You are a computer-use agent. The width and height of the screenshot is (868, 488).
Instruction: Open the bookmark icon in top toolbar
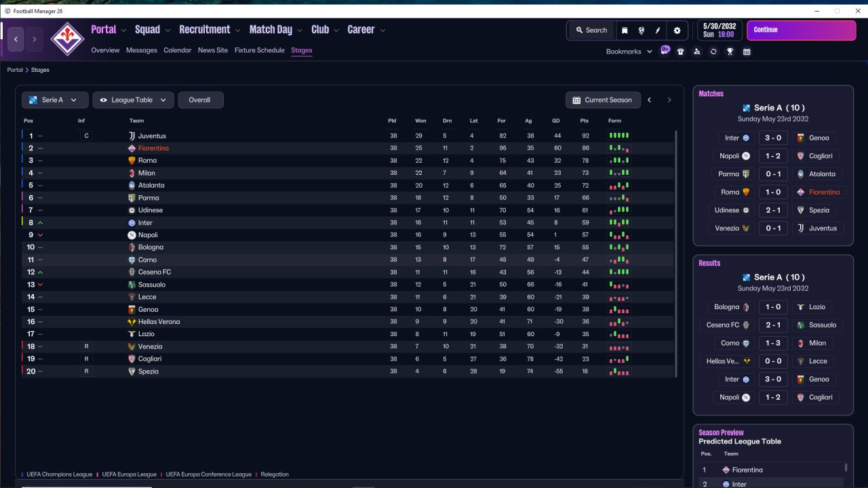coord(625,30)
